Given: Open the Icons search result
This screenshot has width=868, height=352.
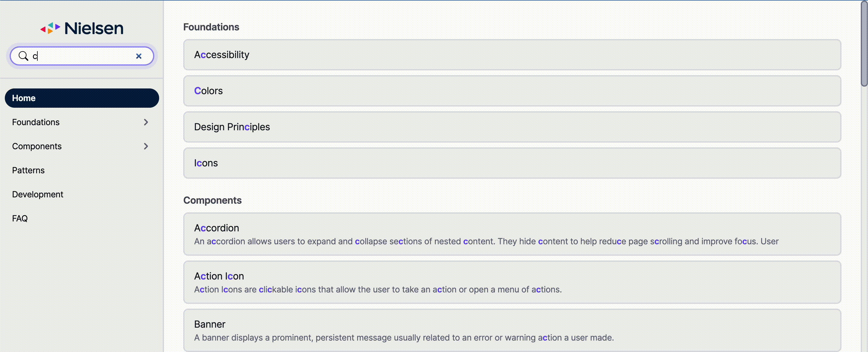Looking at the screenshot, I should (x=512, y=163).
